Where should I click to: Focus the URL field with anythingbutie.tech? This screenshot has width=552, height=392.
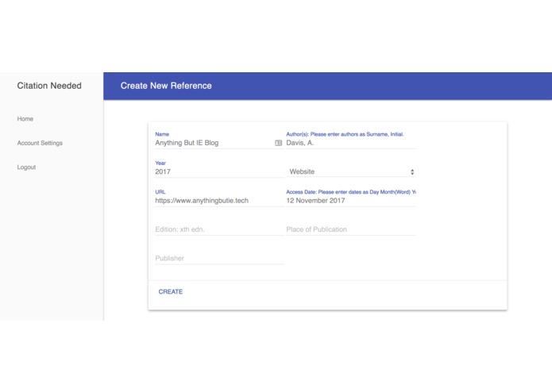[219, 201]
